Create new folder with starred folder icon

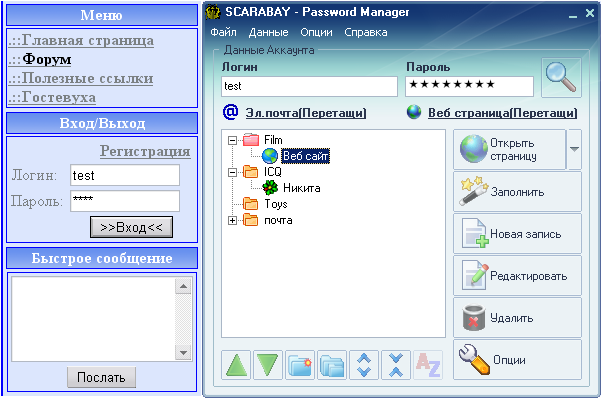[x=300, y=365]
